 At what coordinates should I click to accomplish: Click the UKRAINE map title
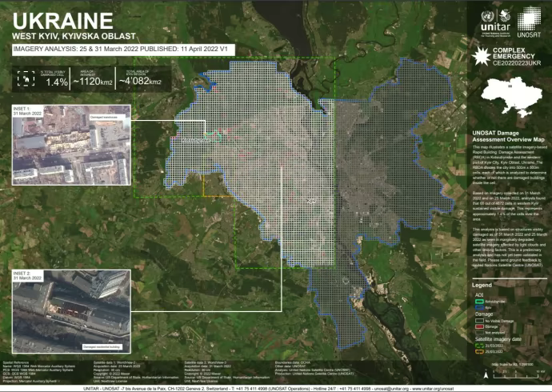63,20
